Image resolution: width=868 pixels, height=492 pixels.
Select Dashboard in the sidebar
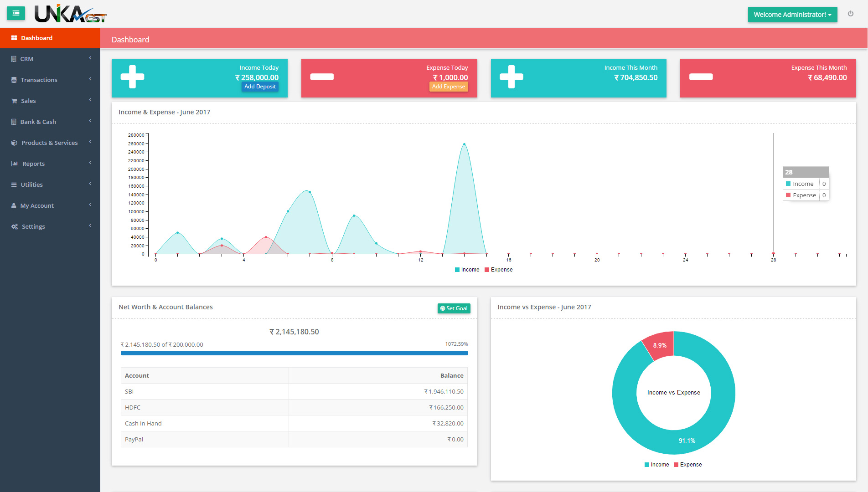pos(36,38)
